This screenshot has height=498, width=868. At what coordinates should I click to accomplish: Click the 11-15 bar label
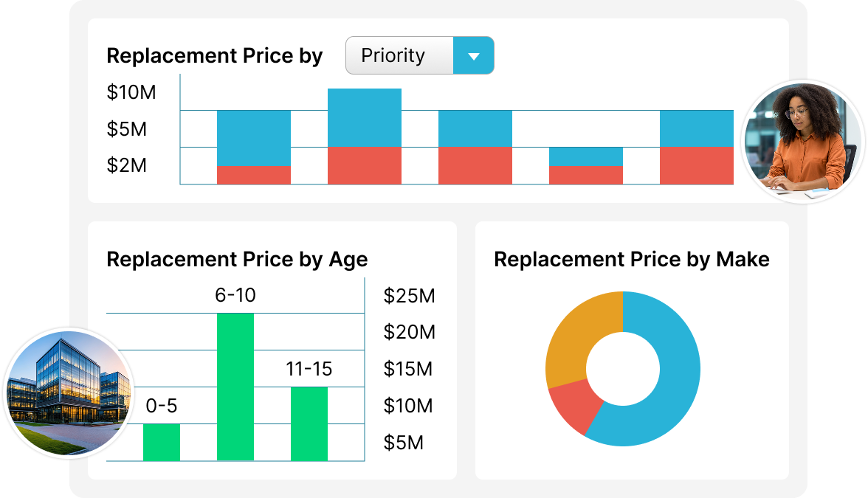(309, 370)
